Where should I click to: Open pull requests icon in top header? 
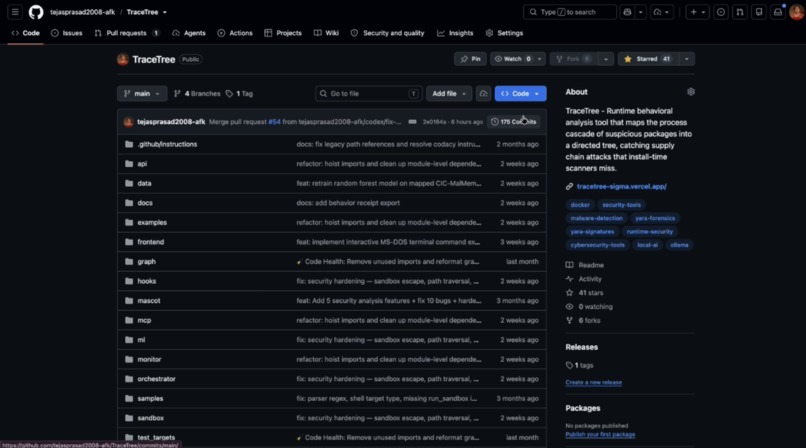(740, 12)
